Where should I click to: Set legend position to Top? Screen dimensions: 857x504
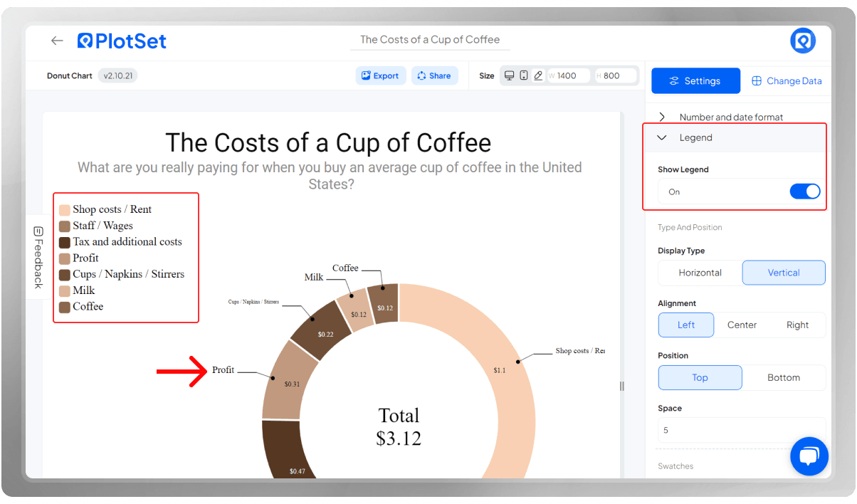click(700, 377)
